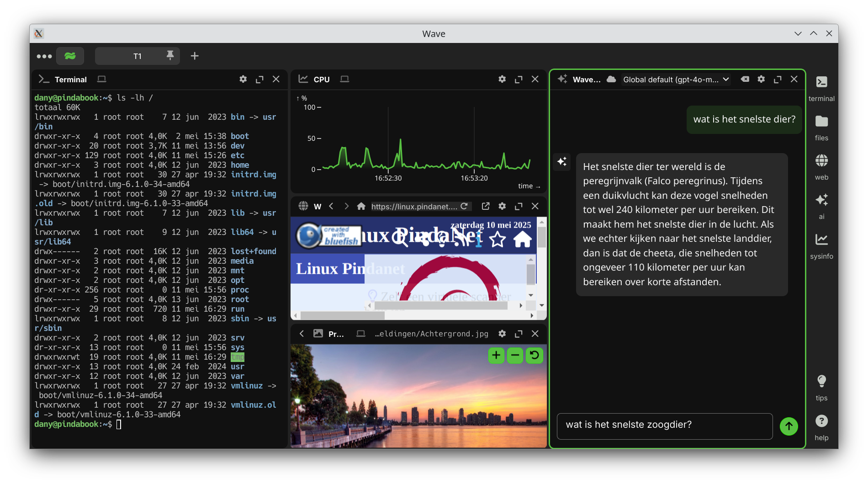Screen dimensions: 868x484
Task: Click the Linux Pindanet page heading
Action: pos(350,269)
